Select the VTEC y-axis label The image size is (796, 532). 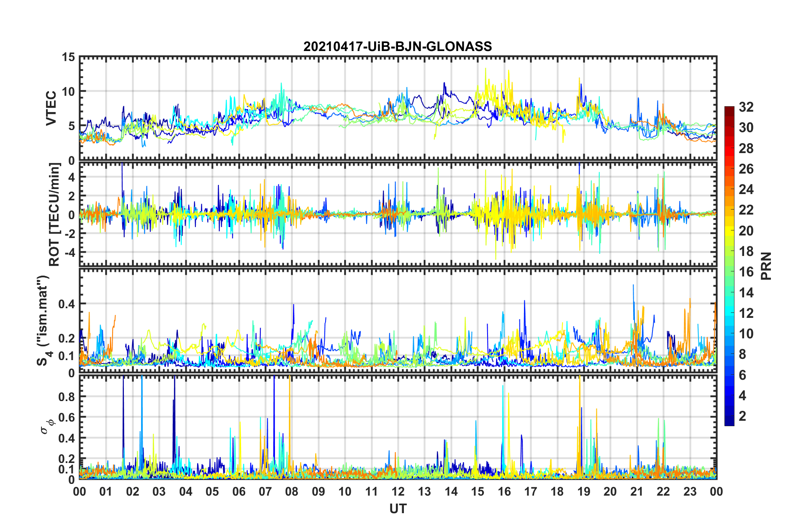point(51,108)
